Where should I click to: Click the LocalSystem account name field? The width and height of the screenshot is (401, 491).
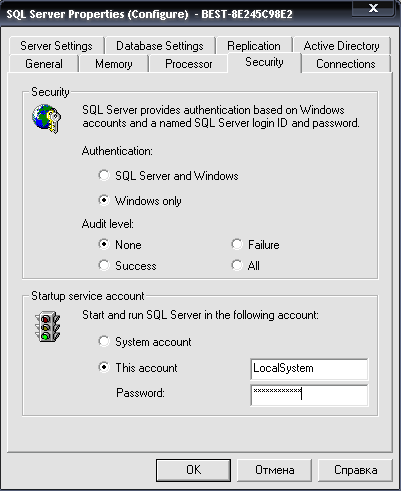(x=309, y=369)
